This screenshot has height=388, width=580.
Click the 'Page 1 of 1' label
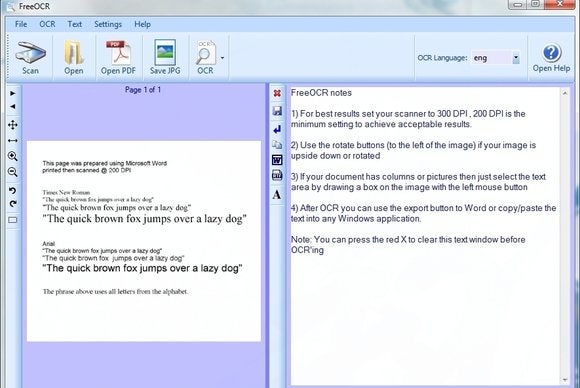(143, 90)
